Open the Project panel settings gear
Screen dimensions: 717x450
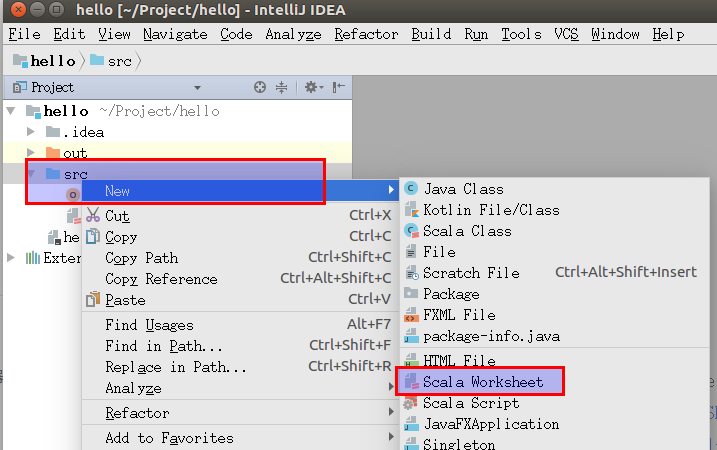click(x=314, y=87)
